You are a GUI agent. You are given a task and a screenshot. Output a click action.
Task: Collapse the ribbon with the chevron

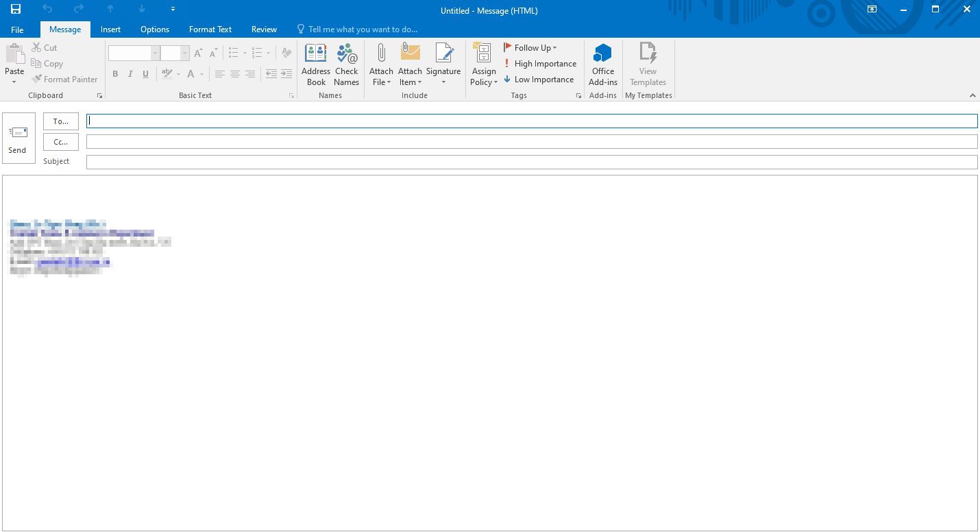pyautogui.click(x=972, y=95)
